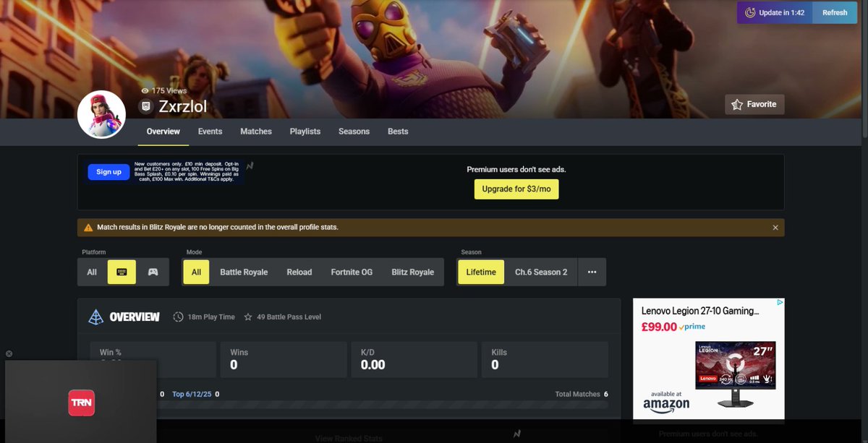Filter by Reload mode

[299, 272]
